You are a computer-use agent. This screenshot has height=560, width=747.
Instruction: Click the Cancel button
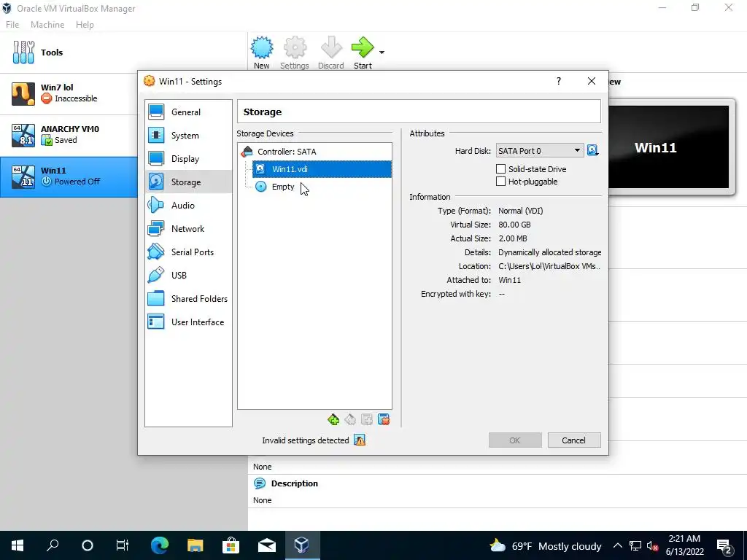(574, 440)
